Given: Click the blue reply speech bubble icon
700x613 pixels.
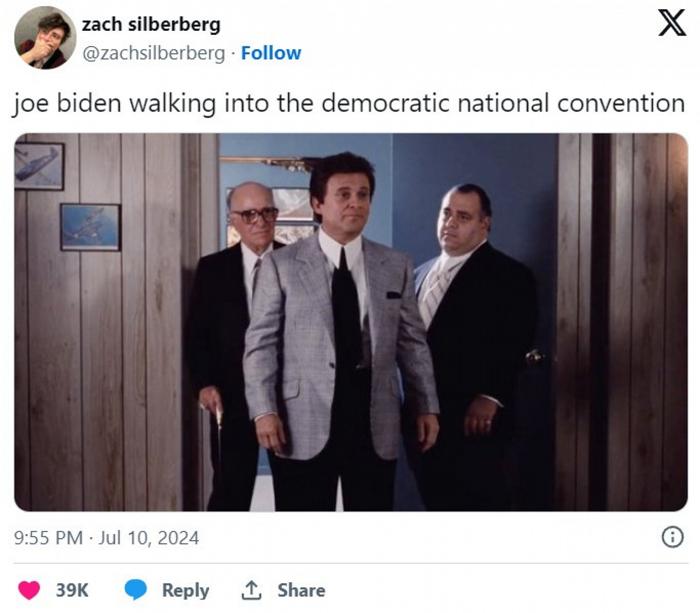Looking at the screenshot, I should coord(135,590).
